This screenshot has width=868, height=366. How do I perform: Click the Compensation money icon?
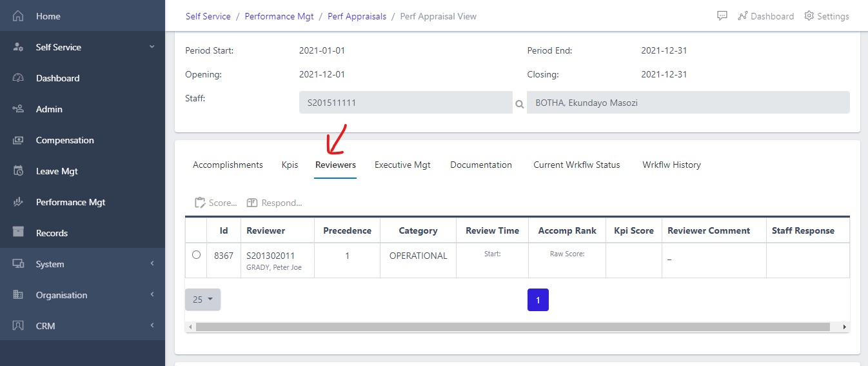(18, 140)
